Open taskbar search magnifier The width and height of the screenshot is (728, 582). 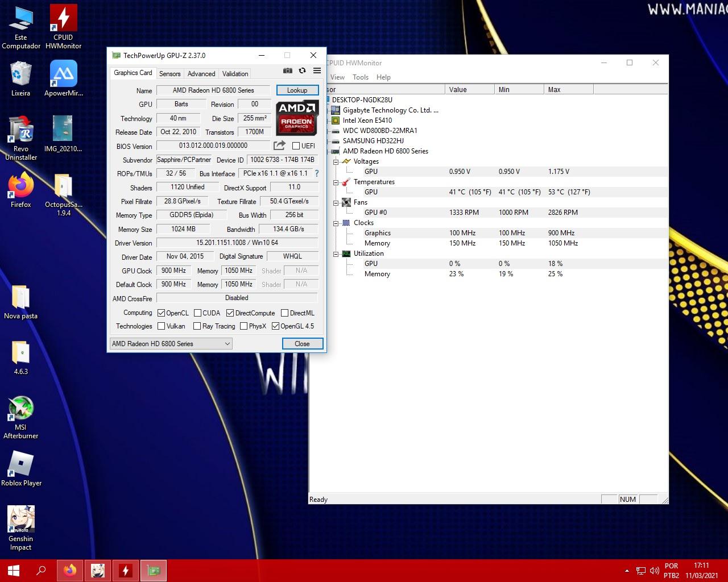click(x=41, y=570)
